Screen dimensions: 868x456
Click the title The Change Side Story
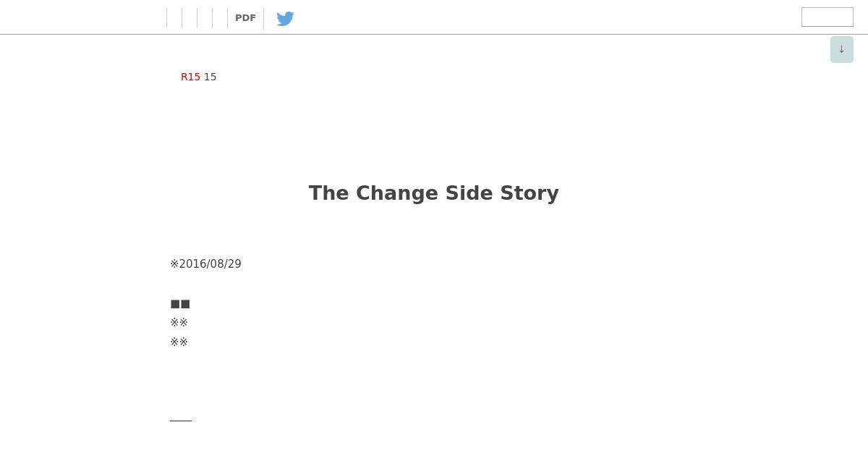tap(434, 193)
